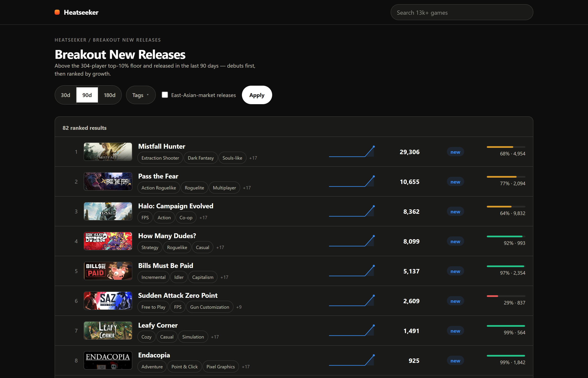This screenshot has height=378, width=588.
Task: Select the Extraction Shooter tag
Action: tap(160, 158)
